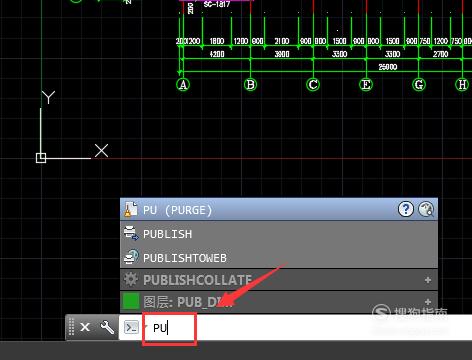Image resolution: width=472 pixels, height=360 pixels.
Task: Select the PU (PURGE) suggestion
Action: tap(279, 210)
